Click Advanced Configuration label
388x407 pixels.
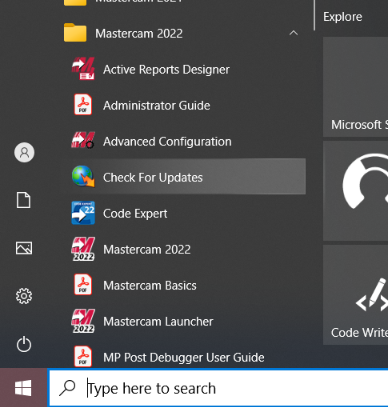(167, 142)
